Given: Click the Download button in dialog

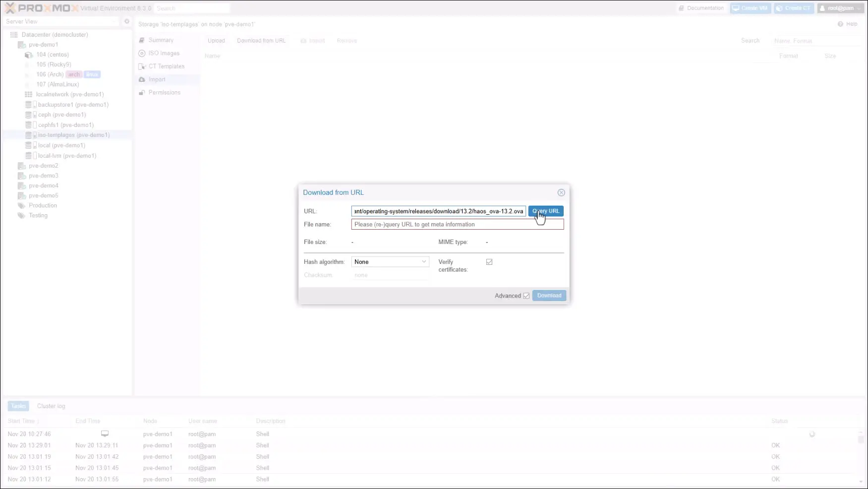Looking at the screenshot, I should [549, 296].
